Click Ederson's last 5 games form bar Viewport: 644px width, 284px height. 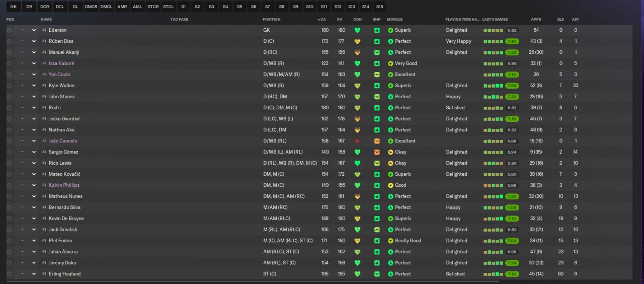tap(493, 30)
